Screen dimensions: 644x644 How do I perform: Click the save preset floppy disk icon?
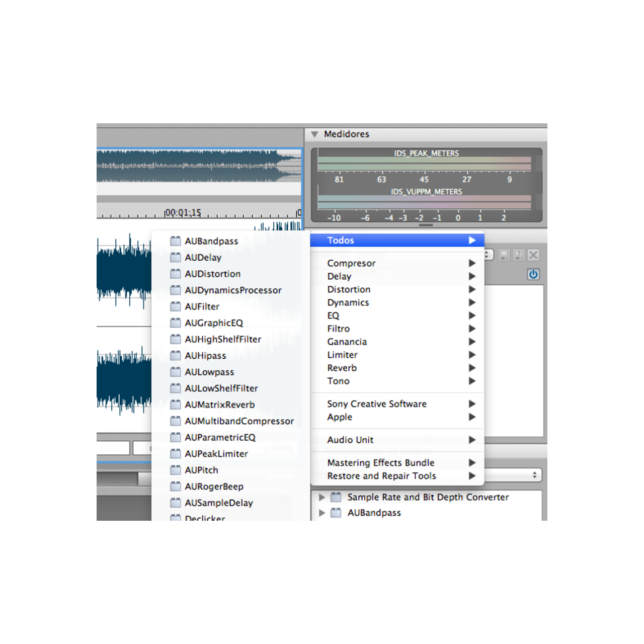[504, 255]
